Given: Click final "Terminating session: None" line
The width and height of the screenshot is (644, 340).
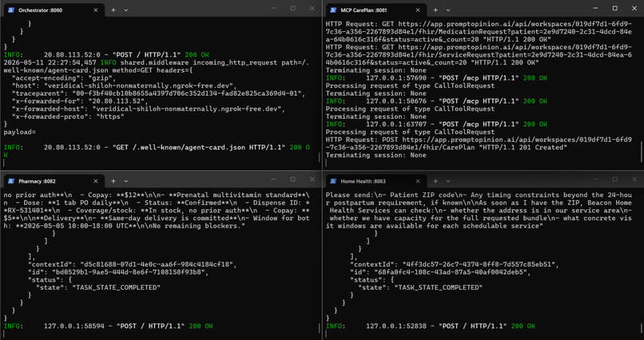Looking at the screenshot, I should point(376,155).
